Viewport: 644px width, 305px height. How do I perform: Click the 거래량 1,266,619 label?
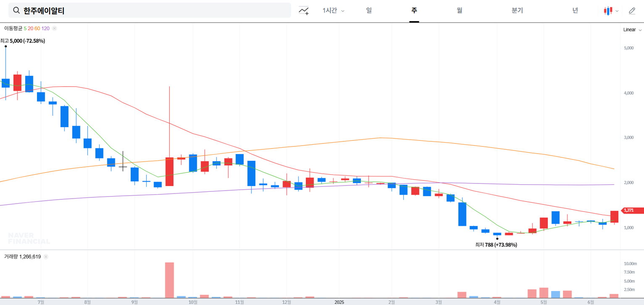[23, 257]
